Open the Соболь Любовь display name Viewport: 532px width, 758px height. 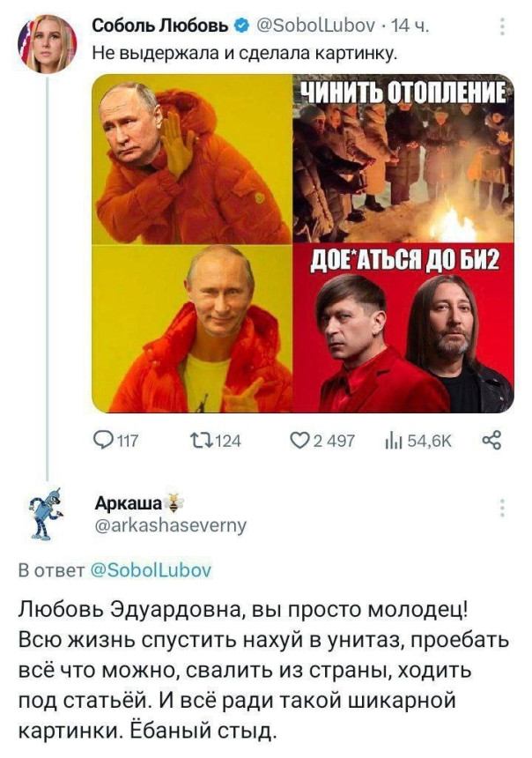coord(160,25)
